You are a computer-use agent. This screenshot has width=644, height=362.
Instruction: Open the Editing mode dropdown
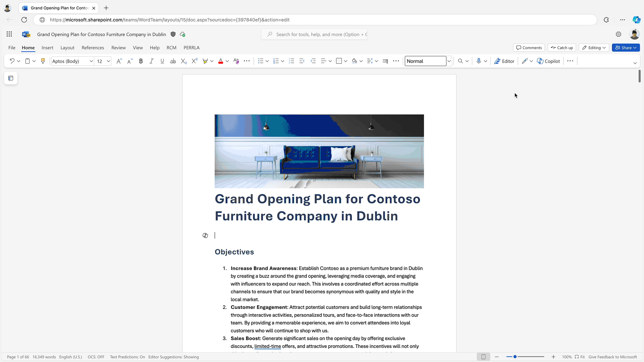pos(594,48)
